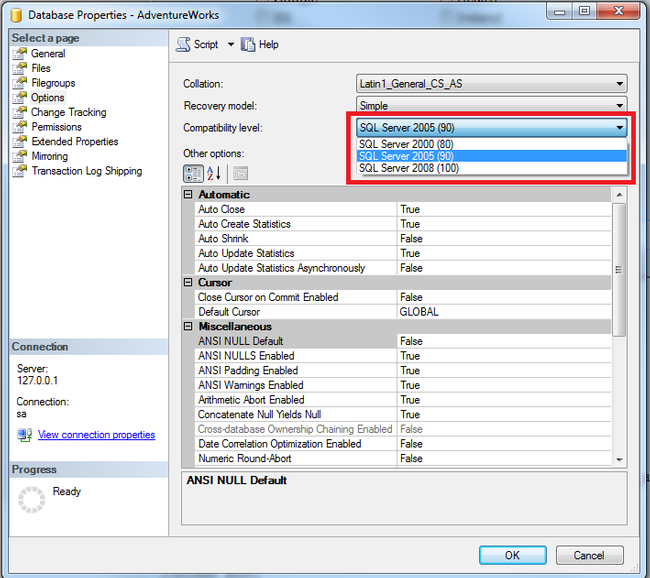Open the Files page
Screen dimensions: 650x578
coord(41,68)
